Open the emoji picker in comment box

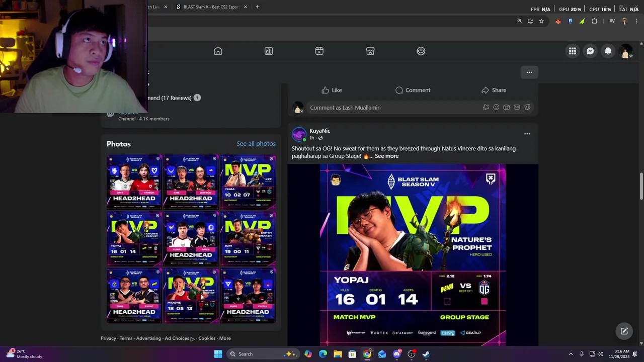pos(496,107)
